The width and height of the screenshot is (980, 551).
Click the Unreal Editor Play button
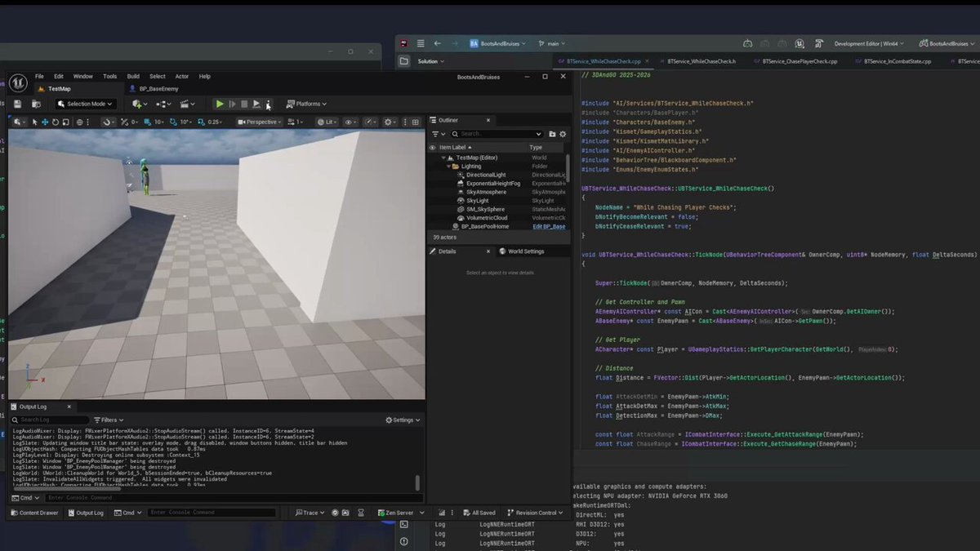click(220, 104)
